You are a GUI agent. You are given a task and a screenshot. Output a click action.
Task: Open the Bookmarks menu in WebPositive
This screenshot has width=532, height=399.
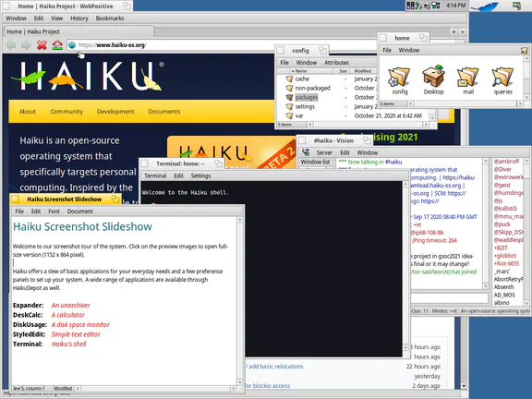coord(110,18)
